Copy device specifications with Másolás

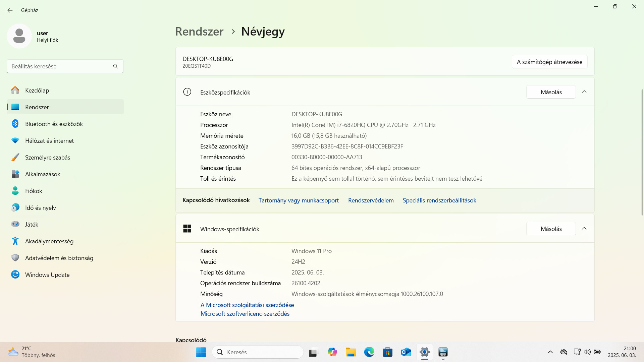(551, 92)
